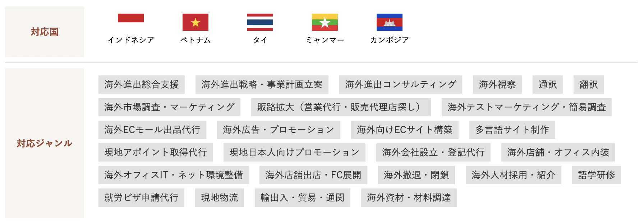Select the 海外進出戦略・事業計画立案 tag
Screen dimensions: 644x224
pos(262,84)
